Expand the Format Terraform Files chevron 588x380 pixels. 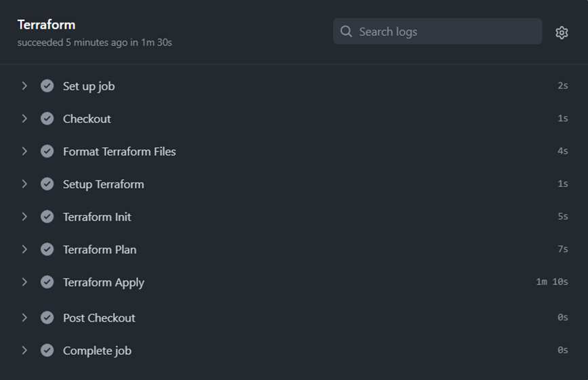(x=24, y=151)
